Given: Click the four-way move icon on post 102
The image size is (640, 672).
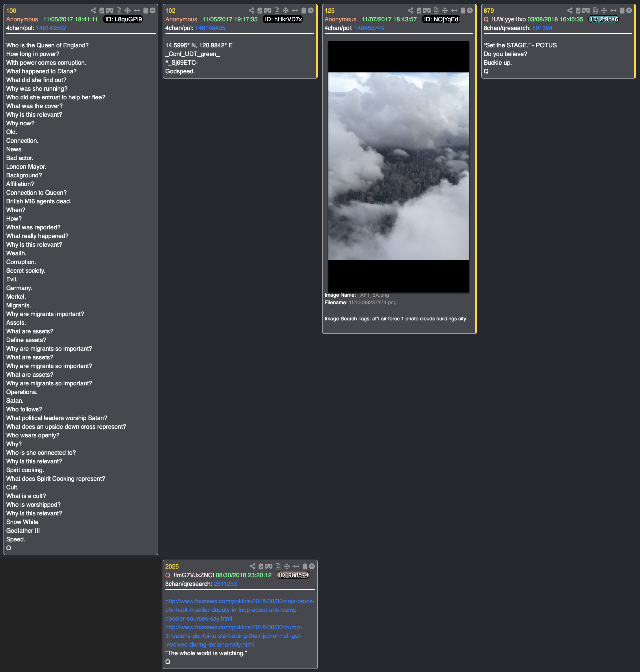Looking at the screenshot, I should (x=286, y=11).
